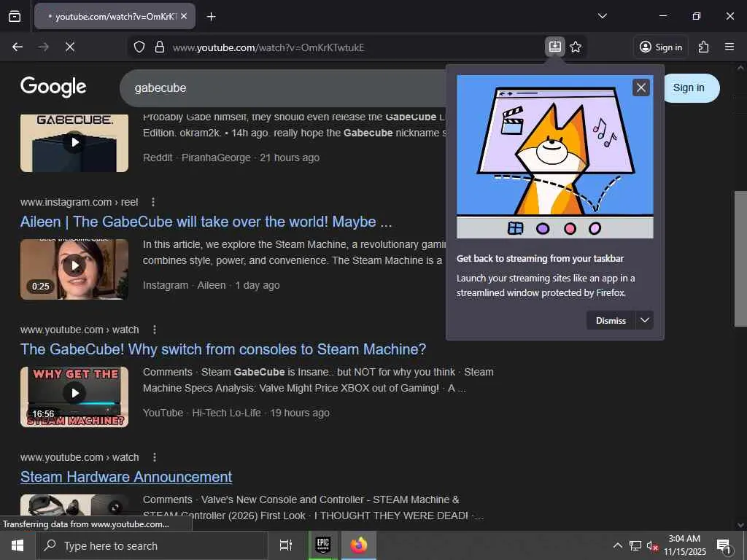Close the streaming promo popup
Screen dimensions: 747x560
640,87
